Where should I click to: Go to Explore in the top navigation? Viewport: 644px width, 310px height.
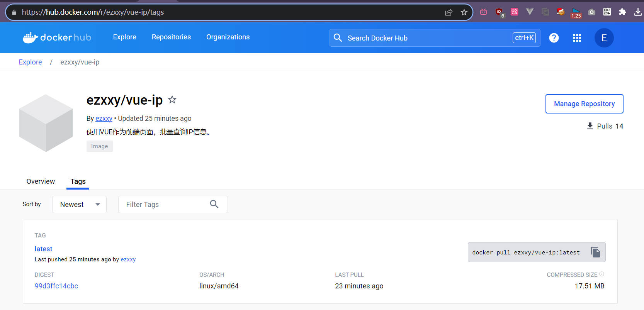click(124, 37)
